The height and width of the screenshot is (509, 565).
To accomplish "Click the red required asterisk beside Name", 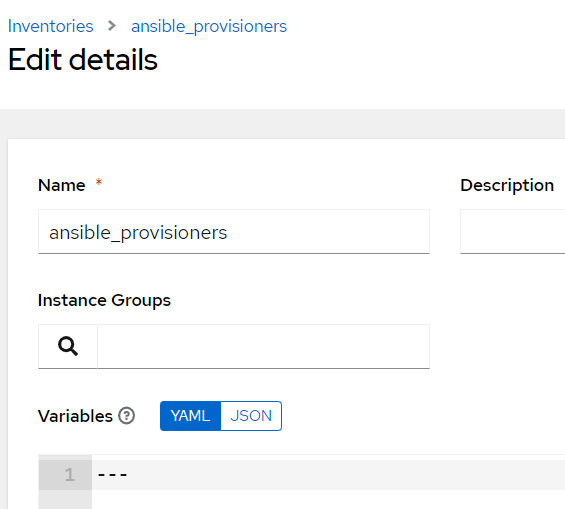I will 99,182.
